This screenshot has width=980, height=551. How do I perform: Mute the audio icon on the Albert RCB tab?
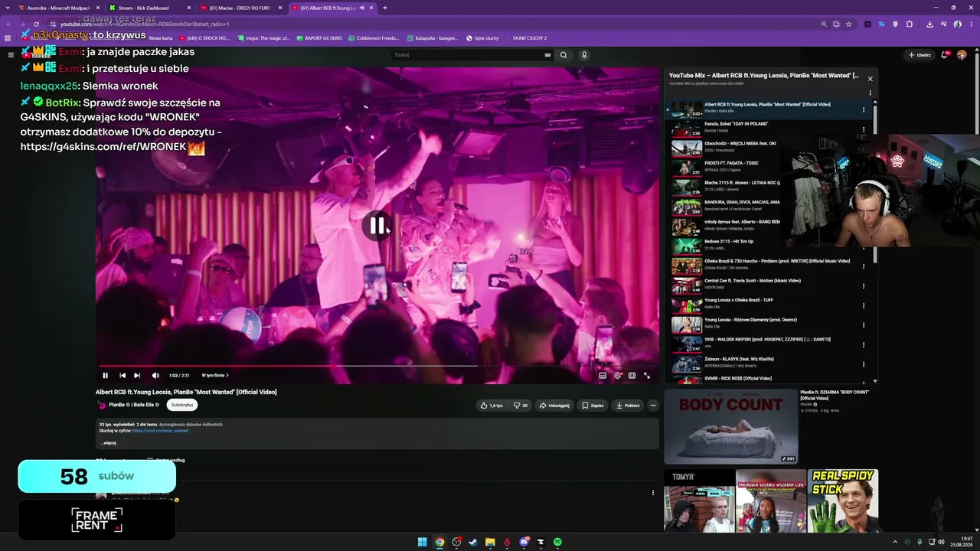361,8
